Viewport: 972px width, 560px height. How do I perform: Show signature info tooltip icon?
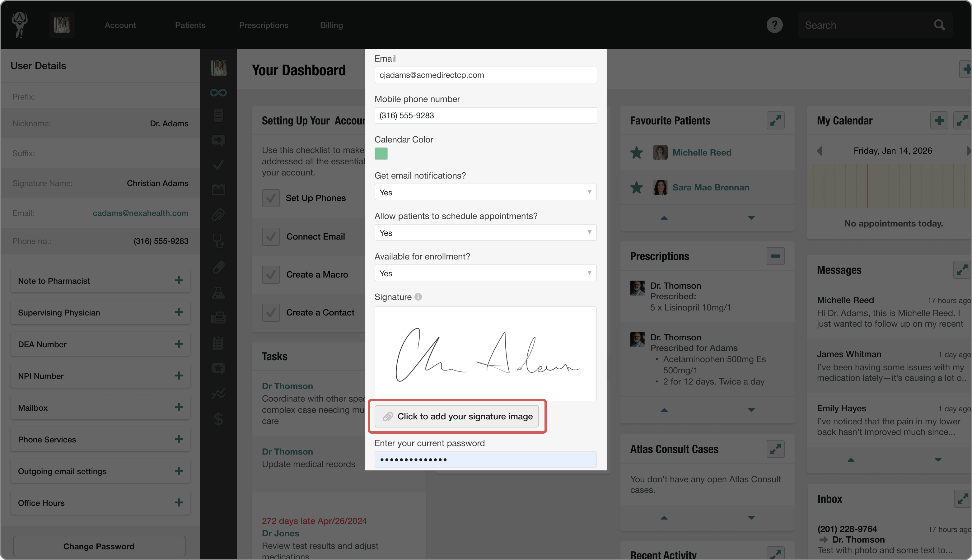418,297
